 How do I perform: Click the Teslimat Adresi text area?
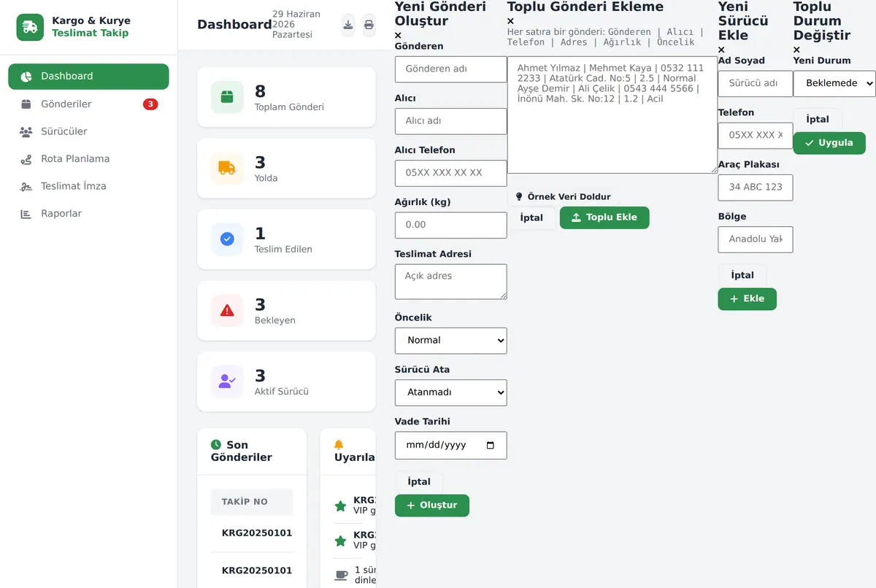[x=450, y=282]
